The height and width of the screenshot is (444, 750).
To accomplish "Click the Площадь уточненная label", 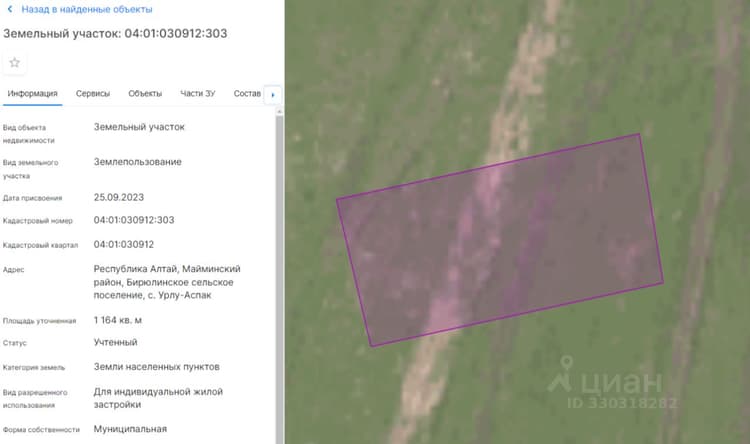I will [x=39, y=321].
